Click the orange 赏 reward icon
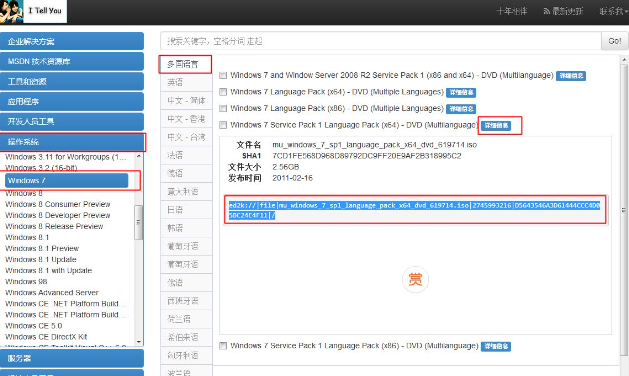 pyautogui.click(x=415, y=279)
